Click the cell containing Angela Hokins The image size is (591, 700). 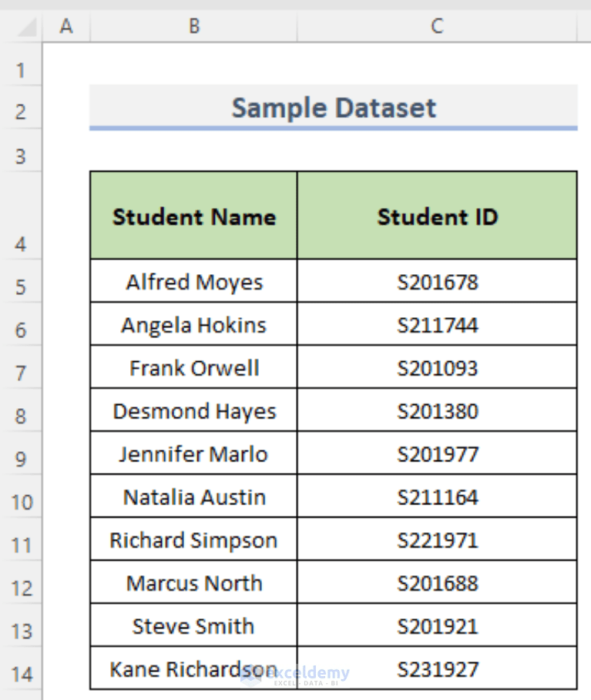(x=193, y=325)
